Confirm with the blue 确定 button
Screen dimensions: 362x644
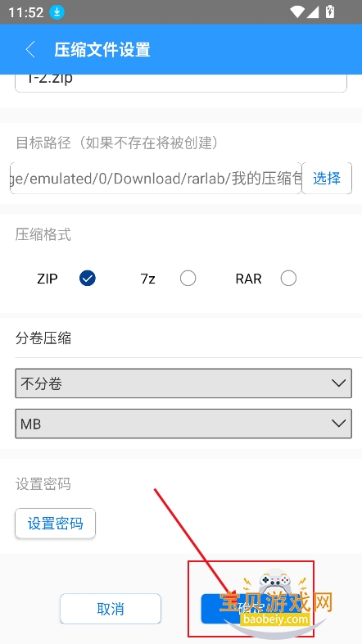coord(251,609)
